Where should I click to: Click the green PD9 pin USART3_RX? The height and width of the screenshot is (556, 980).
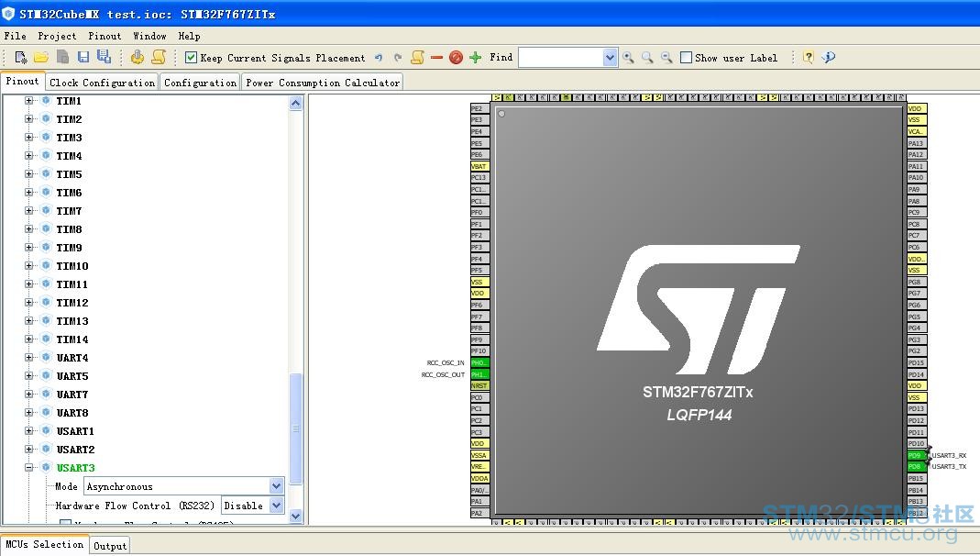[x=916, y=455]
